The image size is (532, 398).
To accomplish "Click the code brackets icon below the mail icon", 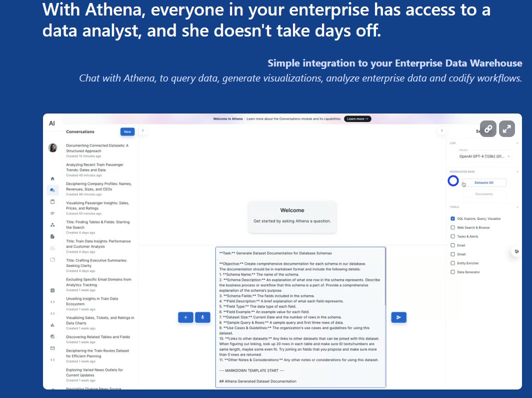I will pyautogui.click(x=52, y=359).
